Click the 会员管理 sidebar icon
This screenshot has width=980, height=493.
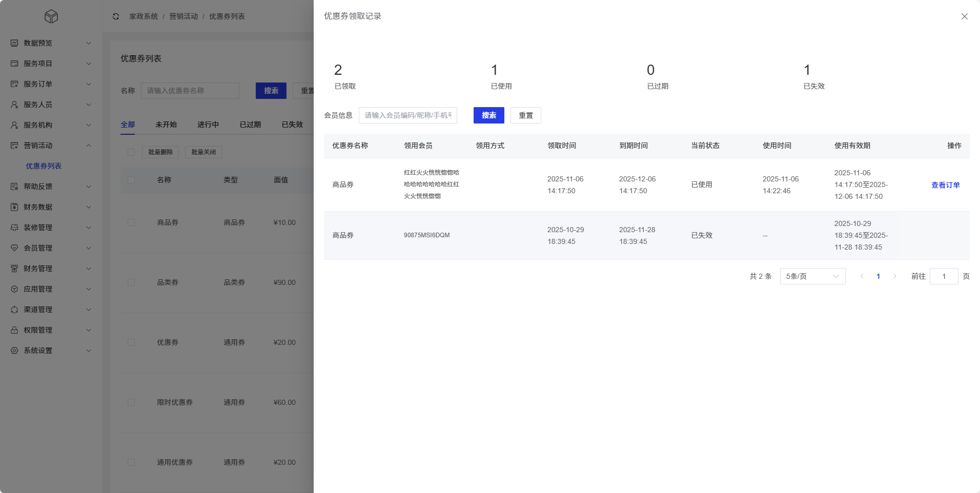[14, 248]
